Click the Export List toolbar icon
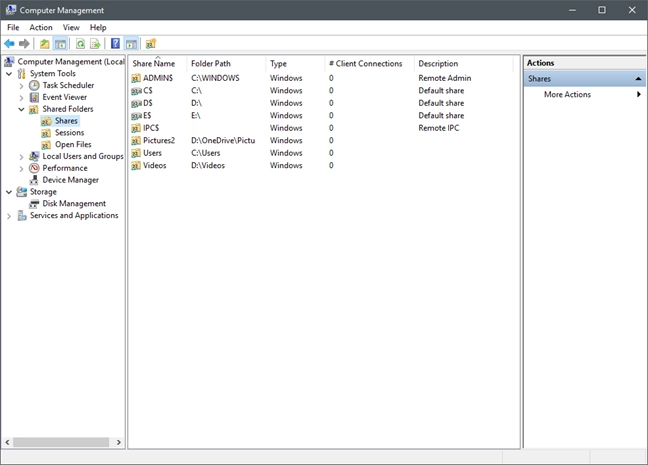Viewport: 648px width, 465px height. tap(95, 43)
